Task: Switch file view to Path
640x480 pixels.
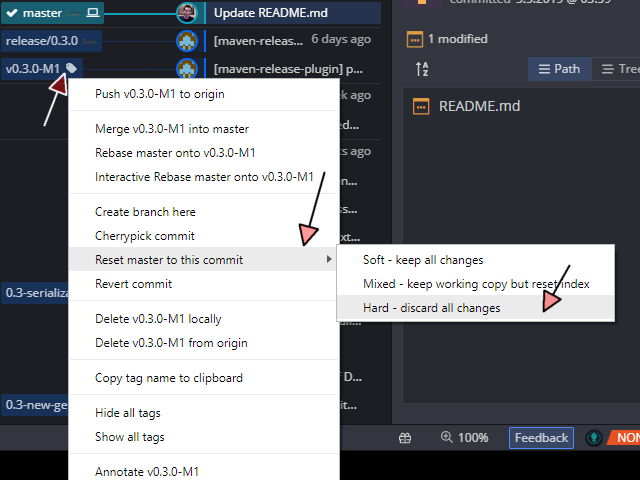Action: (559, 69)
